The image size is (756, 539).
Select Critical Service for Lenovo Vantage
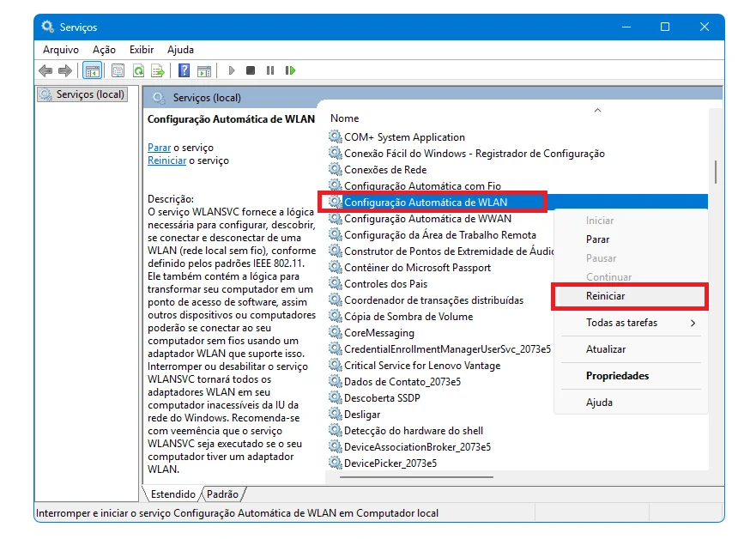[x=422, y=366]
